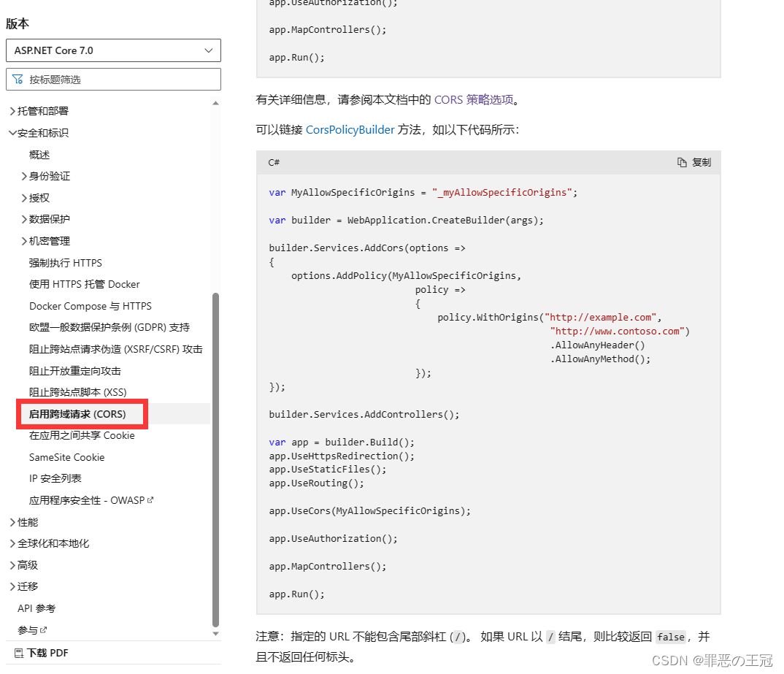784x674 pixels.
Task: Open SameSite Cookie article
Action: (x=67, y=458)
